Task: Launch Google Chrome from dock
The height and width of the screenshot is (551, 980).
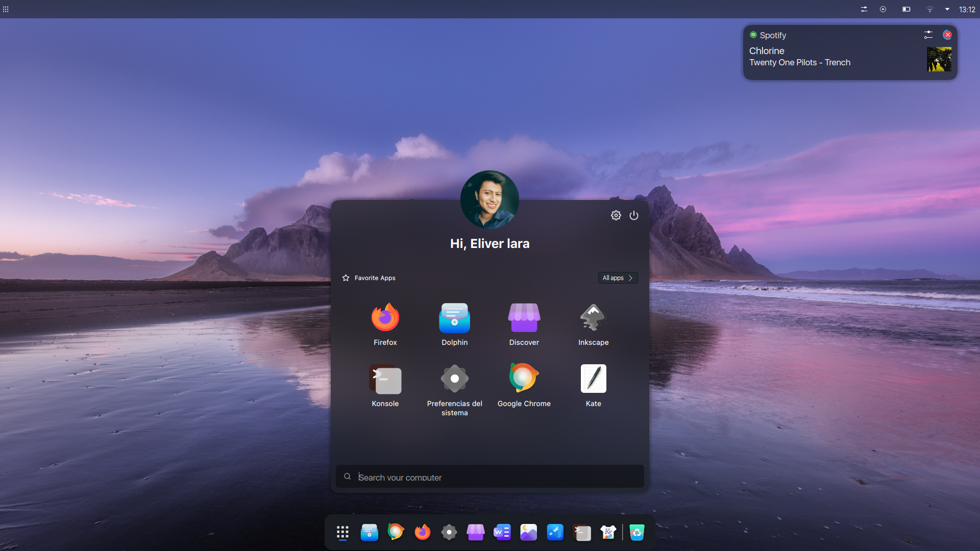Action: point(396,532)
